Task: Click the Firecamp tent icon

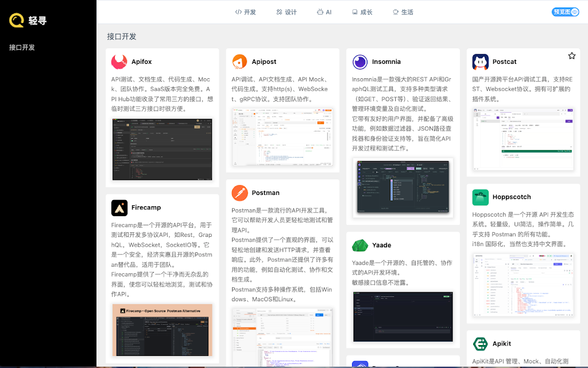Action: 119,208
